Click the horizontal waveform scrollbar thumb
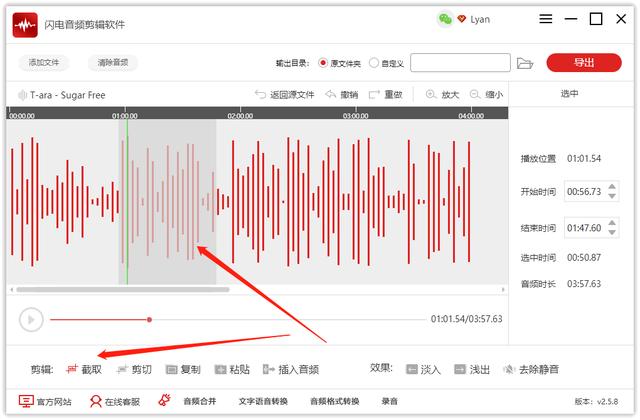 [123, 290]
